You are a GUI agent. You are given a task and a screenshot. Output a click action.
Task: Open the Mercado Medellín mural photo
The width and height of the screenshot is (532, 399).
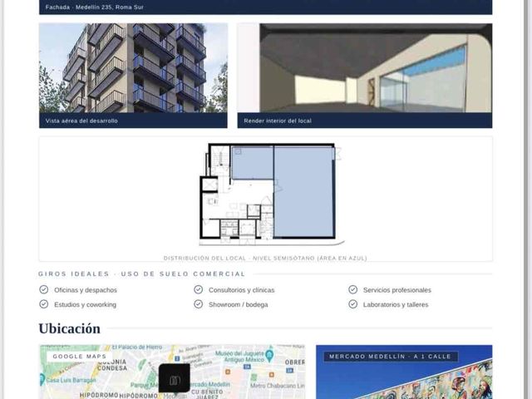[404, 372]
